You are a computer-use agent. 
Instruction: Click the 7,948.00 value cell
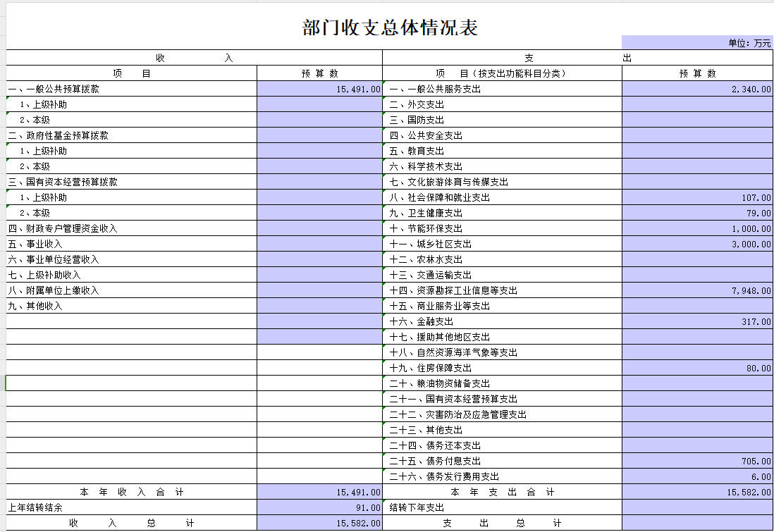(x=697, y=290)
